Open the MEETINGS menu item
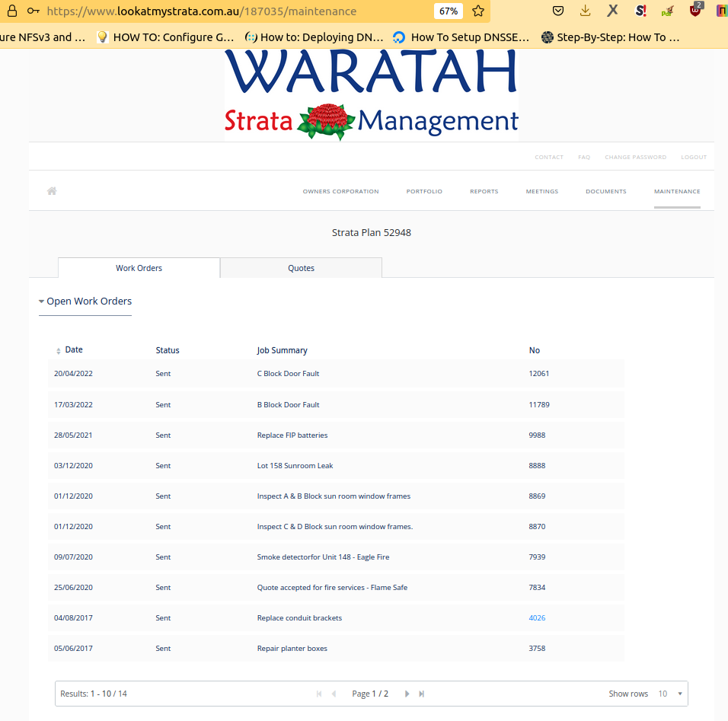Screen dimensions: 728x721 (542, 191)
